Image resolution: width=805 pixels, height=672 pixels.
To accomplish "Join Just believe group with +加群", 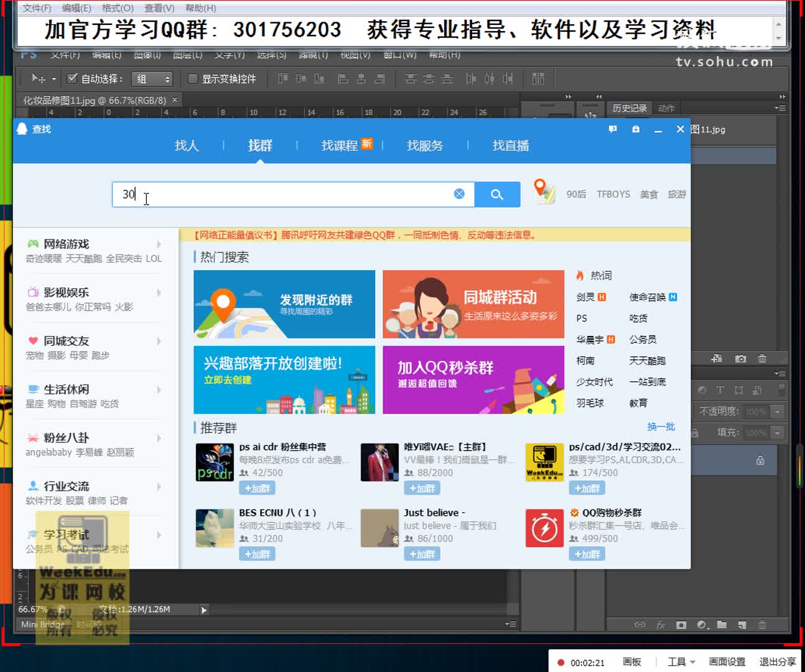I will coord(422,554).
